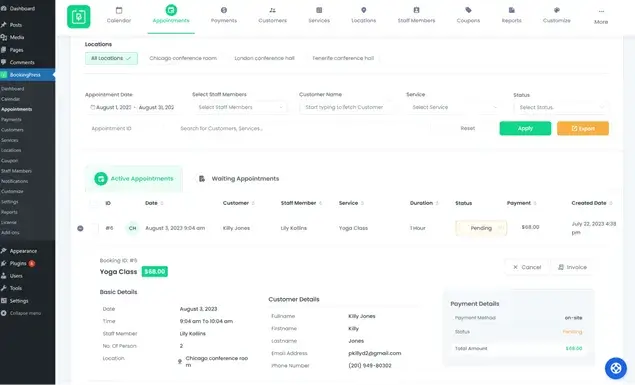Sort the table by Date column
This screenshot has height=385, width=635.
pos(154,203)
